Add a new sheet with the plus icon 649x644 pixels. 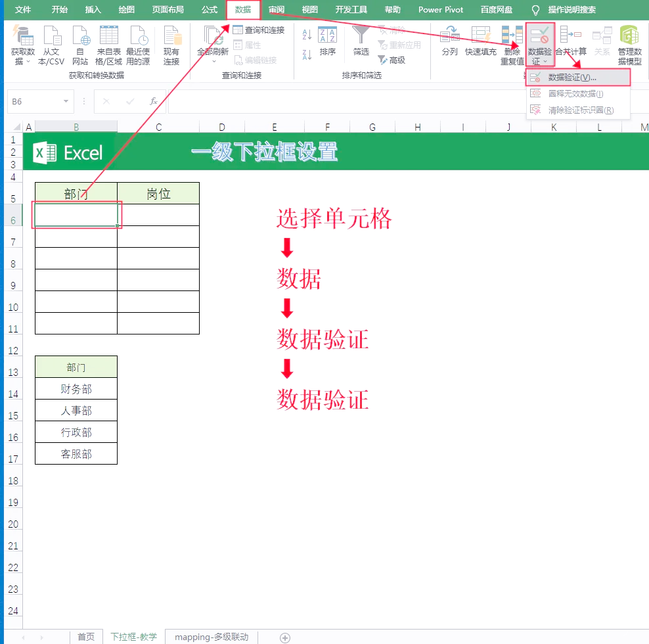[x=285, y=638]
